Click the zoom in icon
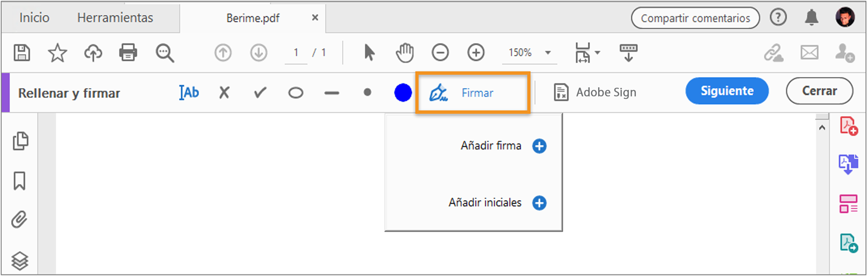Screen dimensions: 868x276 pyautogui.click(x=476, y=53)
